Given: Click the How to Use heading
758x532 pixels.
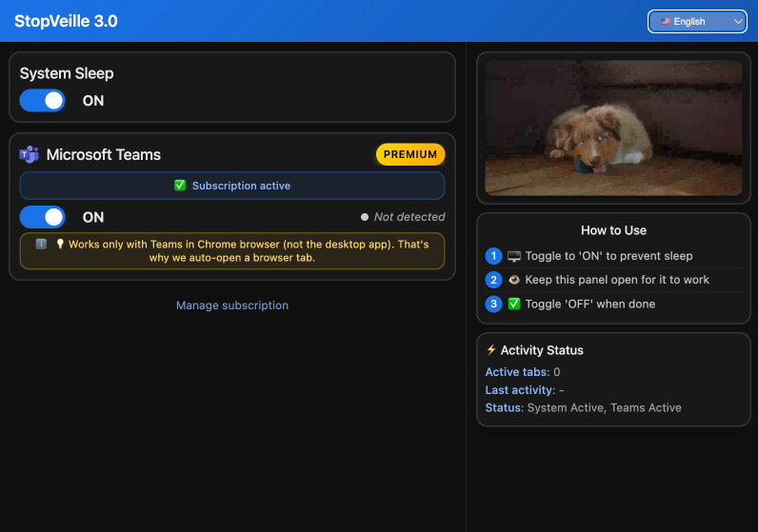Looking at the screenshot, I should click(x=613, y=230).
